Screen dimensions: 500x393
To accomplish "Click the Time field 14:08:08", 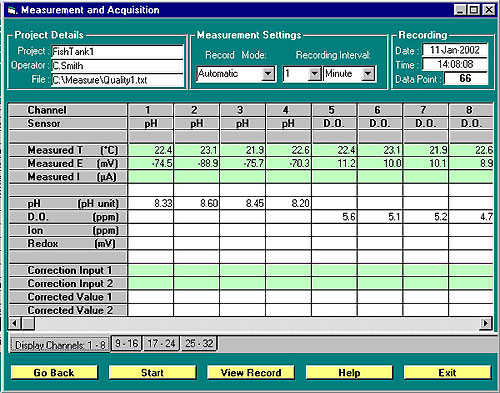I will point(455,64).
